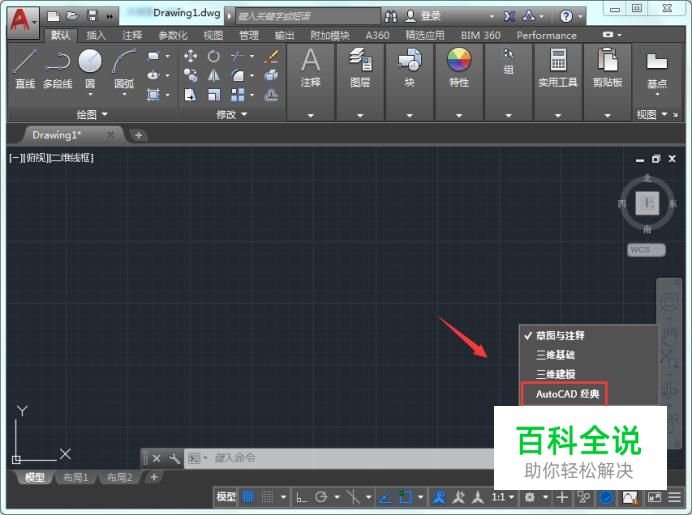Screen dimensions: 692x515
Task: Click the customization wrench icon in command line
Action: pyautogui.click(x=174, y=459)
